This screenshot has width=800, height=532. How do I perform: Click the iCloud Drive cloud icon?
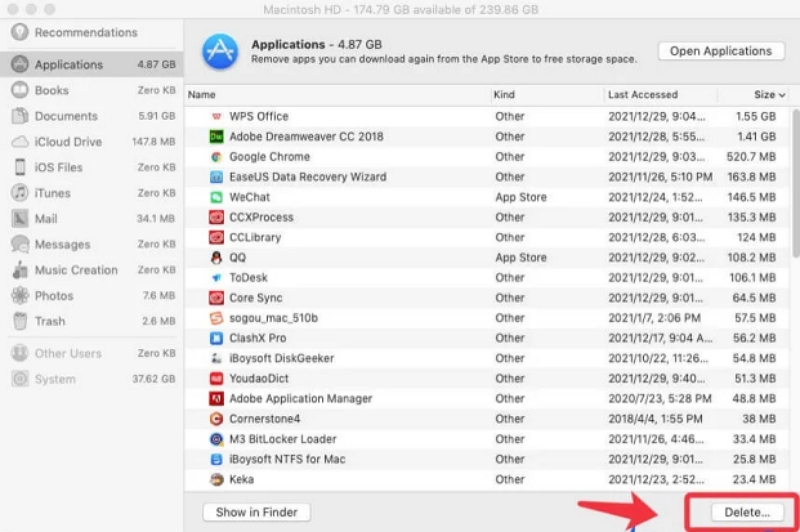pos(20,142)
